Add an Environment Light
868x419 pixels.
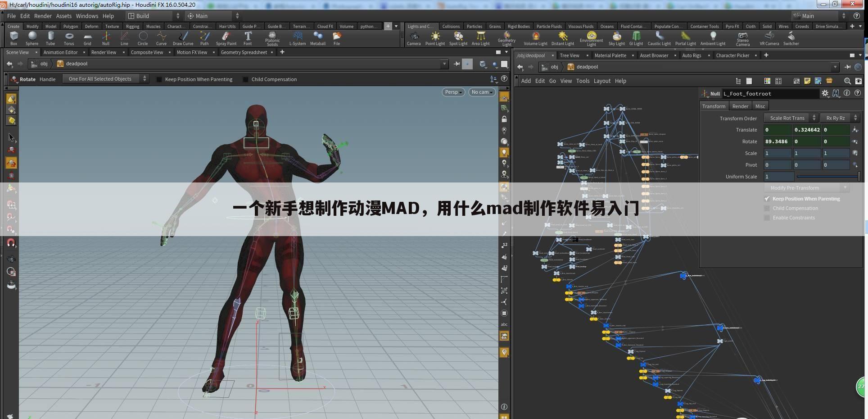pos(591,38)
